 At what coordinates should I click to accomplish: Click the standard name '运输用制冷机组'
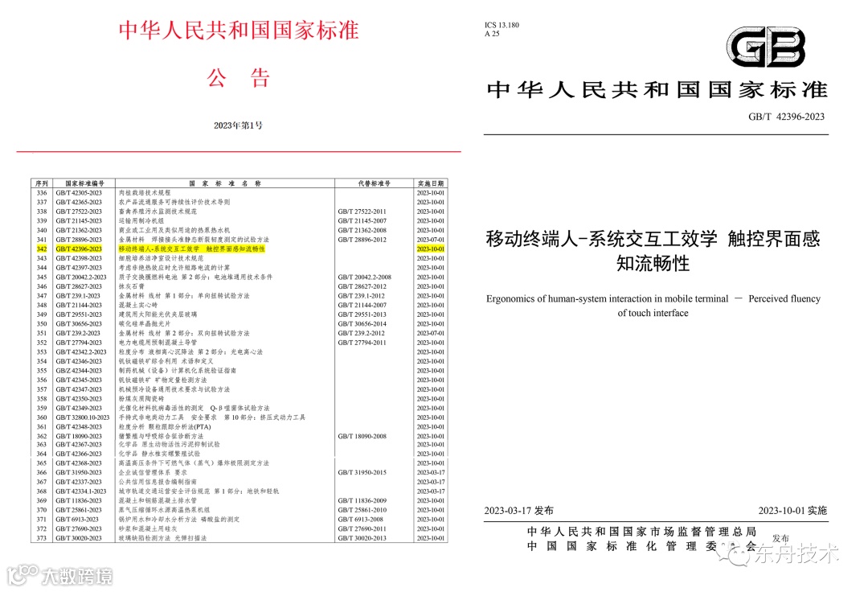pyautogui.click(x=141, y=221)
